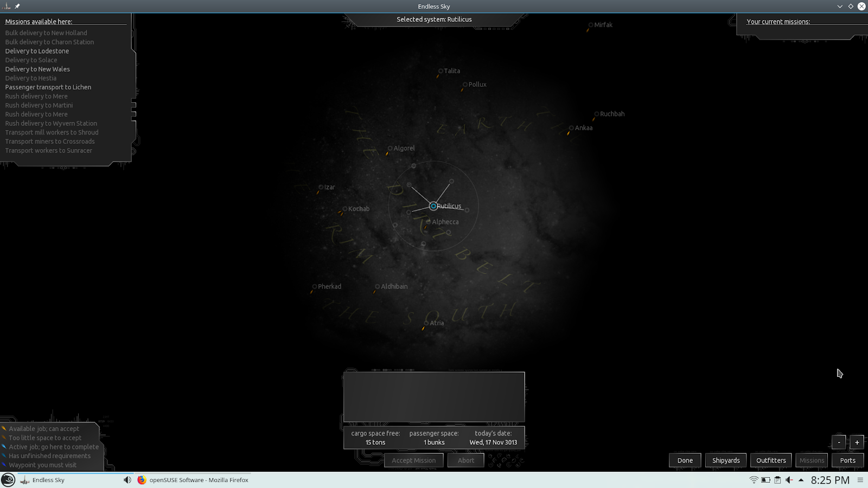Select the Delivery to Hestia mission
This screenshot has height=488, width=868.
[31, 78]
